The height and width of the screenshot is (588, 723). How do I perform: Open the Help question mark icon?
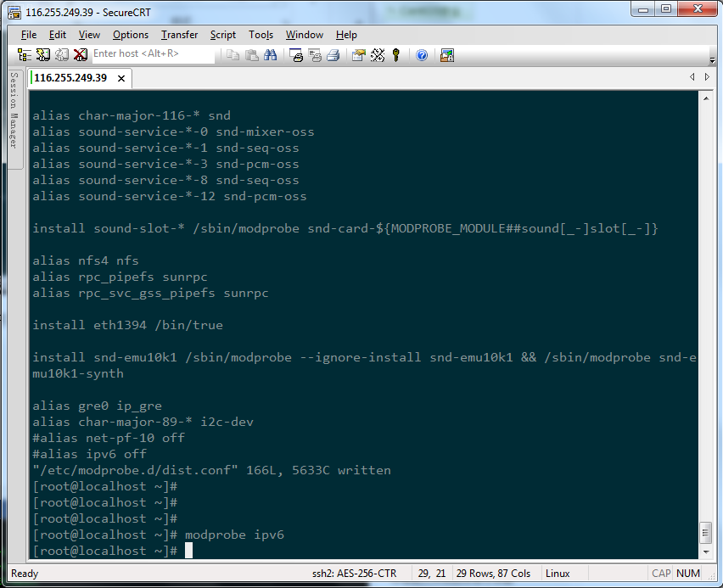(422, 54)
